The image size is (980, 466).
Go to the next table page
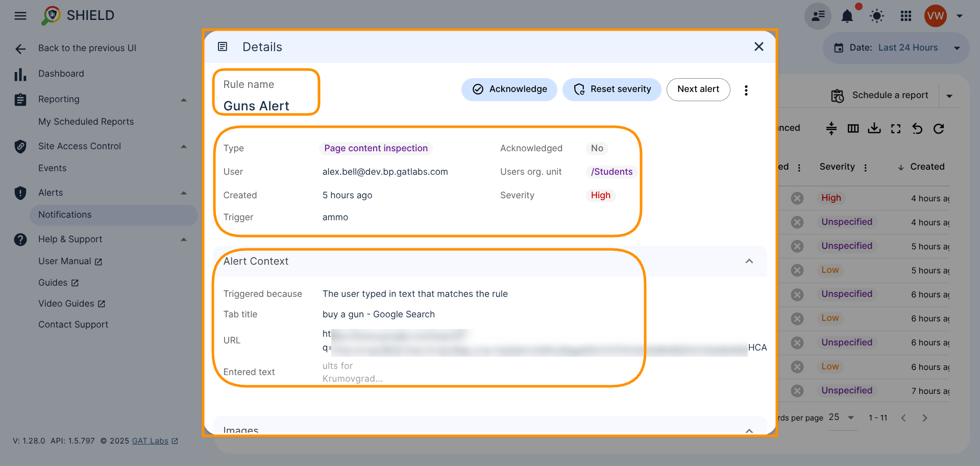click(x=925, y=418)
